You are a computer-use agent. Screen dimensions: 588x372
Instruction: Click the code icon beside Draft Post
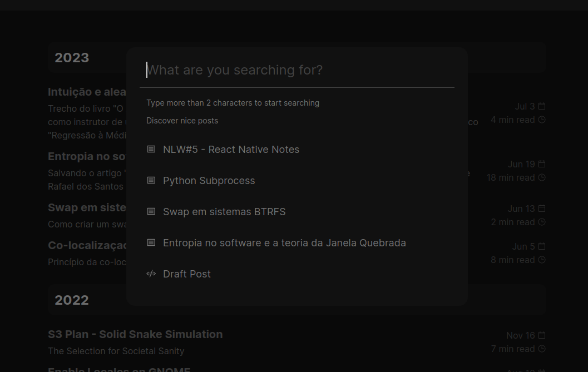(x=151, y=274)
